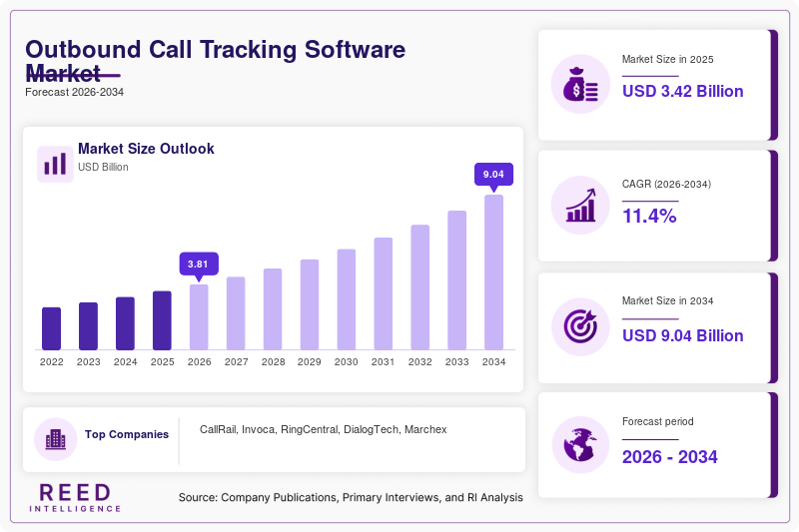Select the 2028 bar in the chart
The image size is (799, 532).
click(x=273, y=309)
